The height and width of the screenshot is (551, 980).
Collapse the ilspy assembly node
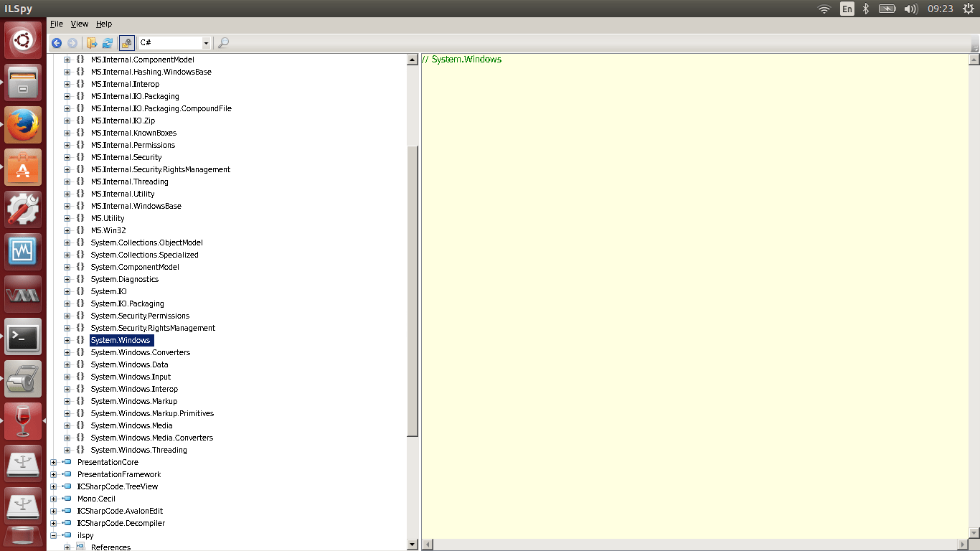point(53,535)
